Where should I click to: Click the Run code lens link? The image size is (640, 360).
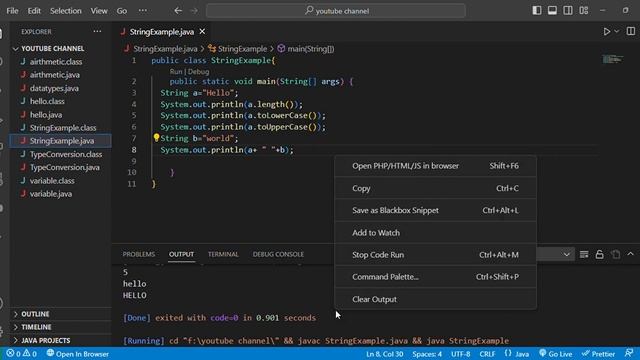pyautogui.click(x=176, y=71)
